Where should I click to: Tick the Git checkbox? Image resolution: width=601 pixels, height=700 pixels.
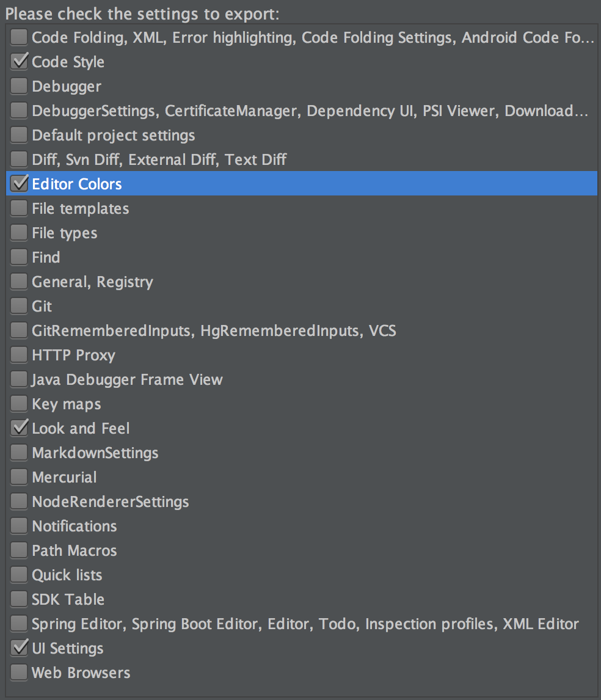(x=20, y=306)
